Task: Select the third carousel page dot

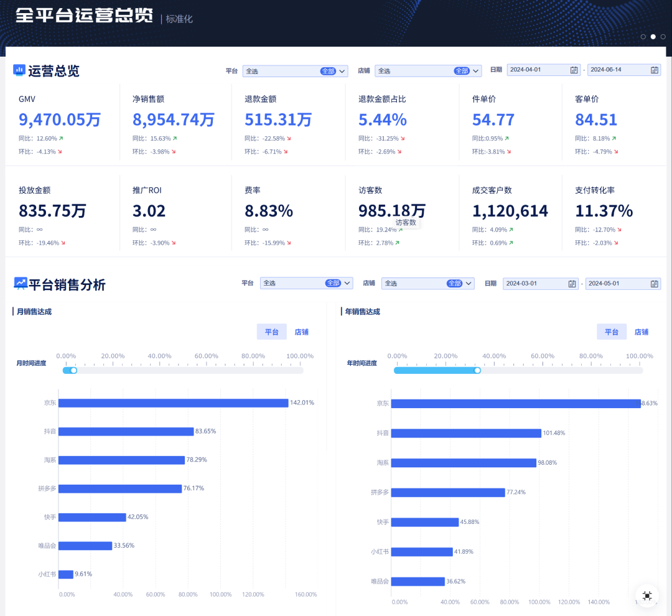Action: pos(663,37)
